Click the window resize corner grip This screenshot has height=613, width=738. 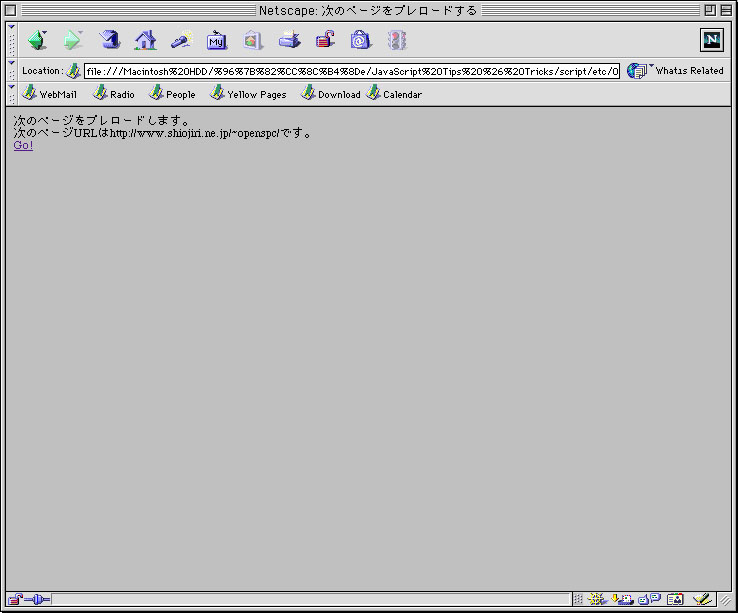click(x=725, y=599)
